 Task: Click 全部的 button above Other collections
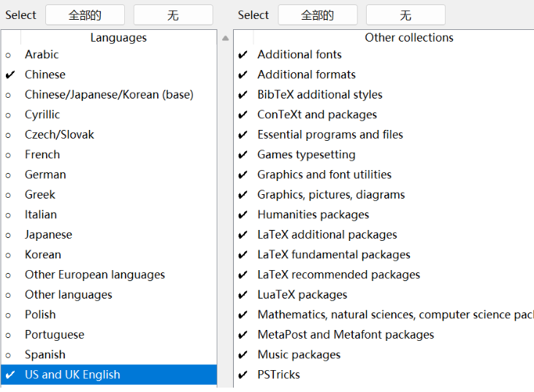(318, 15)
